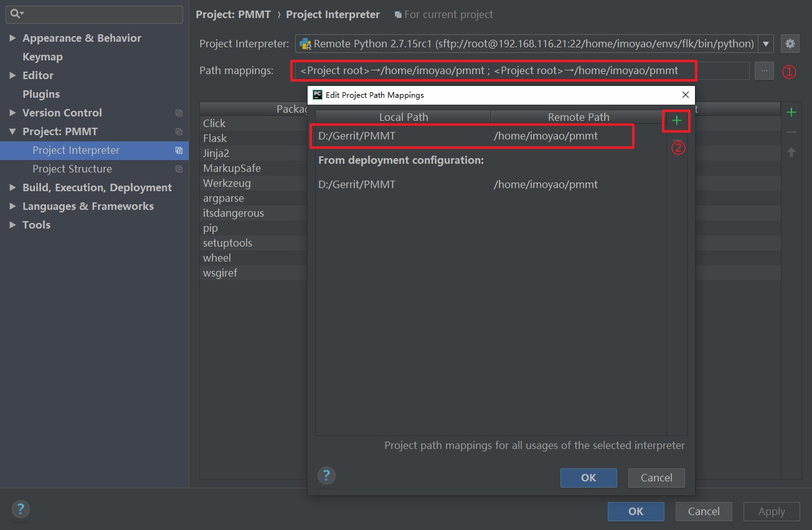Viewport: 812px width, 530px height.
Task: Close the Edit Project Path Mappings dialog
Action: click(685, 95)
